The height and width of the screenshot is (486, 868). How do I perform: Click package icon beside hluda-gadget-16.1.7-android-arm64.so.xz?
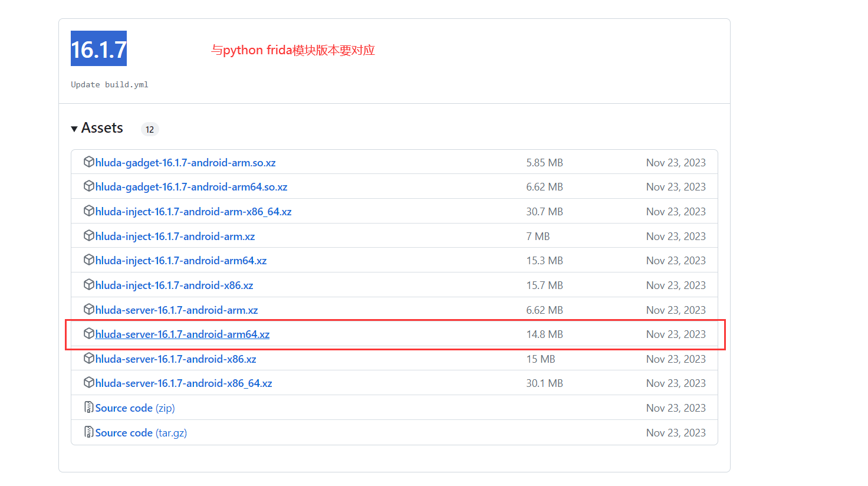89,186
